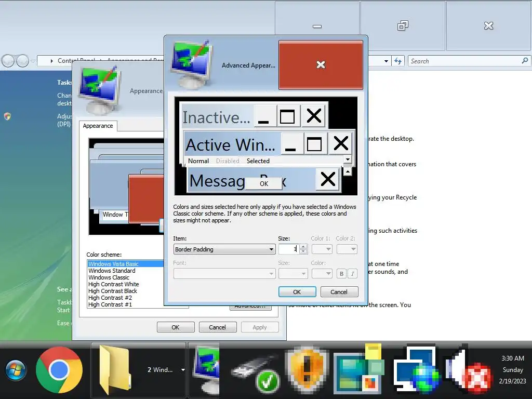Click the search magnifier icon
The width and height of the screenshot is (532, 399).
point(525,61)
